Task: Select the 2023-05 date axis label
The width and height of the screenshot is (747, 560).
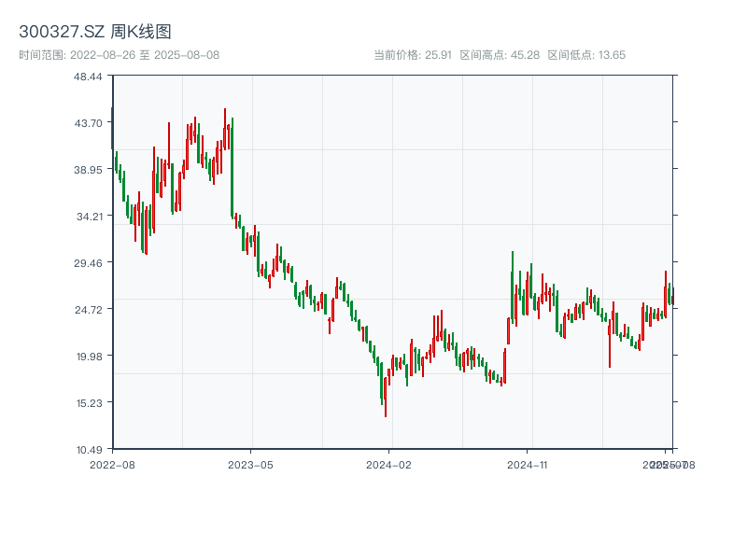Action: pyautogui.click(x=250, y=464)
